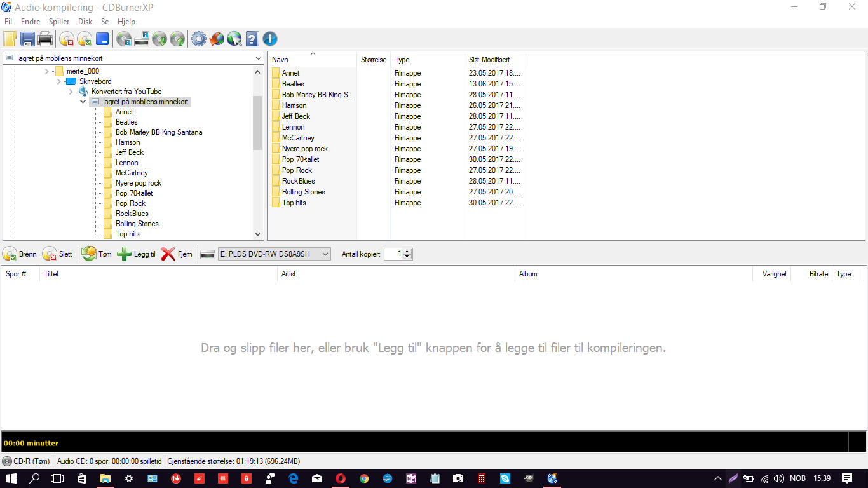Click the blue info about icon
This screenshot has width=868, height=488.
270,39
